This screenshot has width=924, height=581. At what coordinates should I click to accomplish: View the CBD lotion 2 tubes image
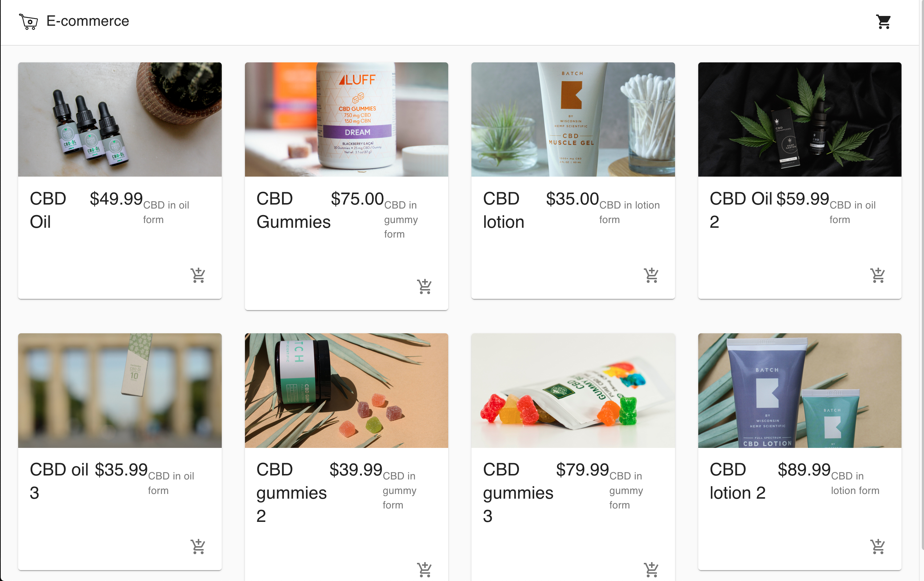coord(799,390)
